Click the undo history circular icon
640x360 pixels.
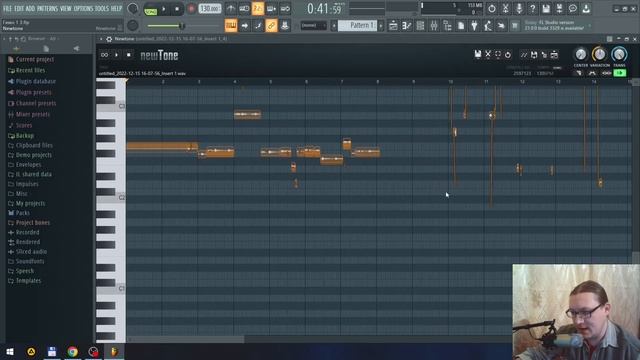pyautogui.click(x=491, y=9)
